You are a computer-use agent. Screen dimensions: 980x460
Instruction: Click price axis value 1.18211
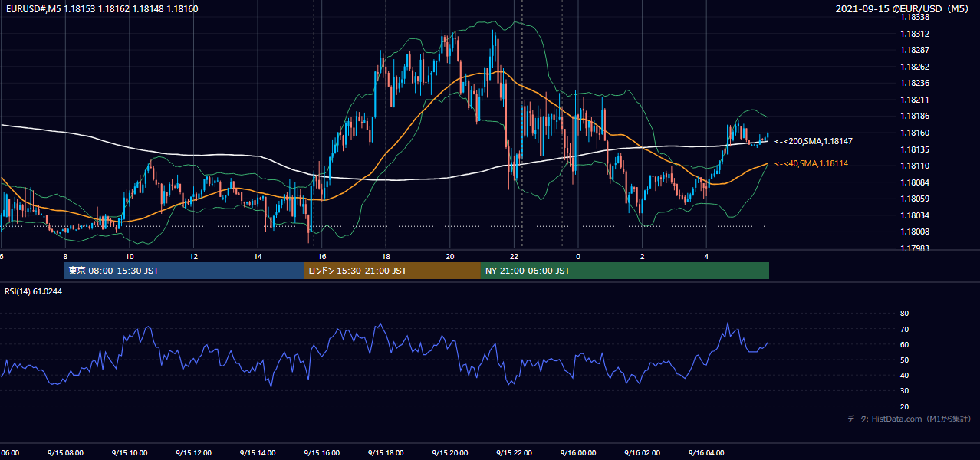pos(916,100)
